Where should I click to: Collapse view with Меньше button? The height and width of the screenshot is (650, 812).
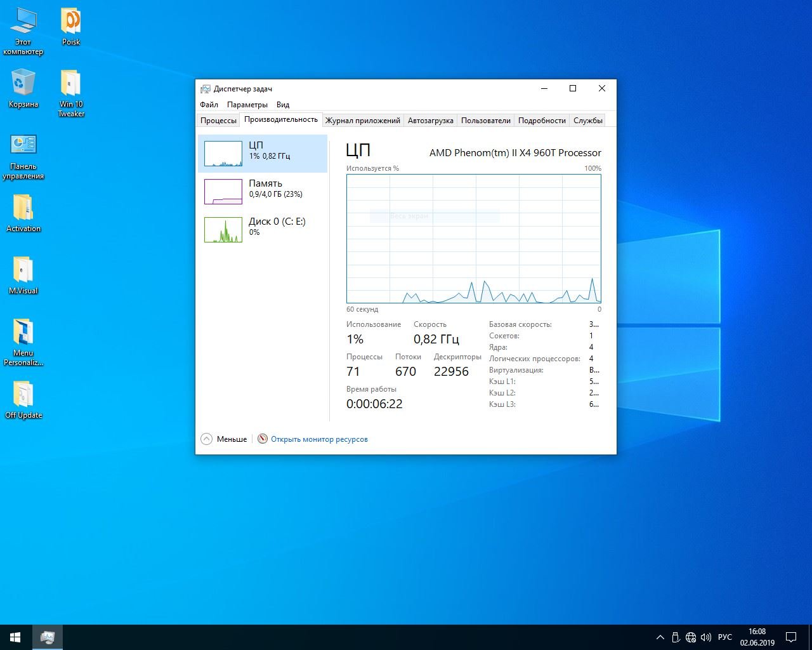click(224, 439)
